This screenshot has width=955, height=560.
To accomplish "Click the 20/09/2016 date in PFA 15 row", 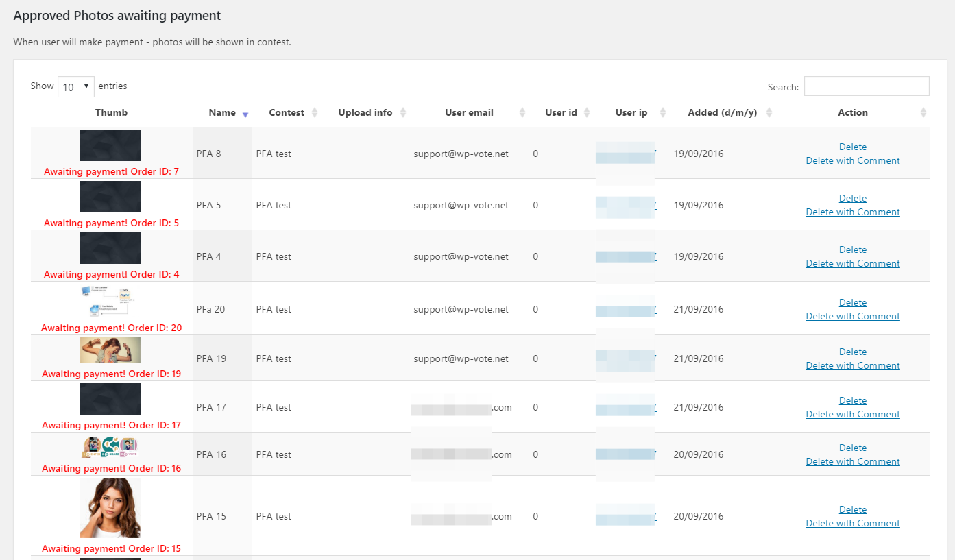I will tap(699, 516).
